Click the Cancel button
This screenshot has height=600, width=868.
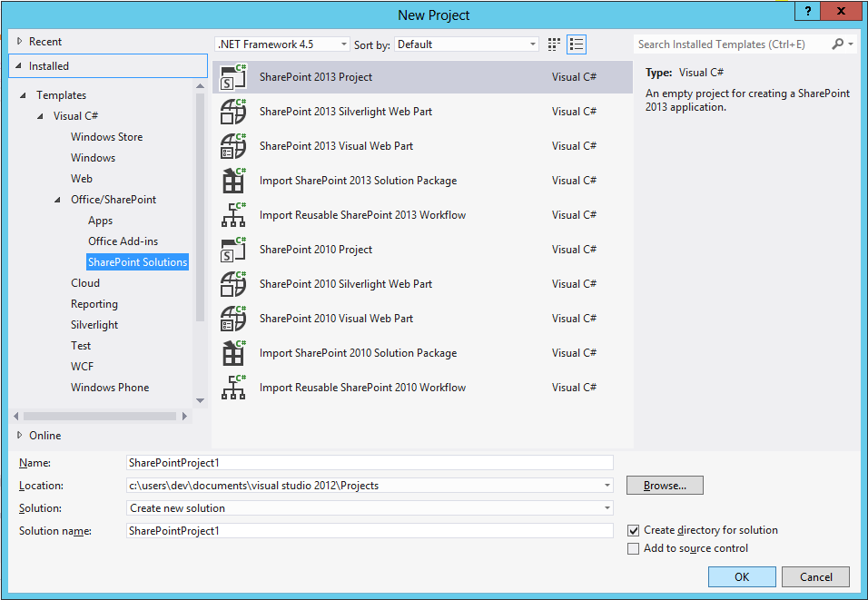click(816, 576)
